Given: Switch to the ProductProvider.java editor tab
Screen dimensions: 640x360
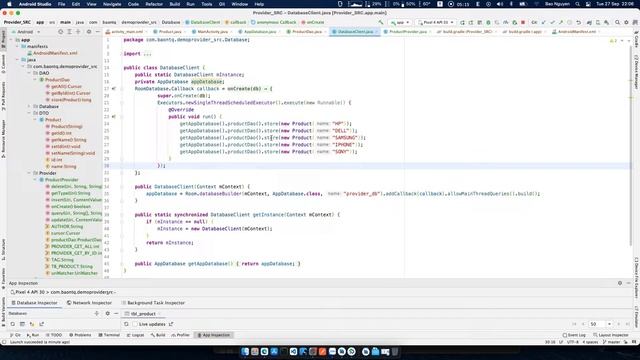Looking at the screenshot, I should [408, 31].
